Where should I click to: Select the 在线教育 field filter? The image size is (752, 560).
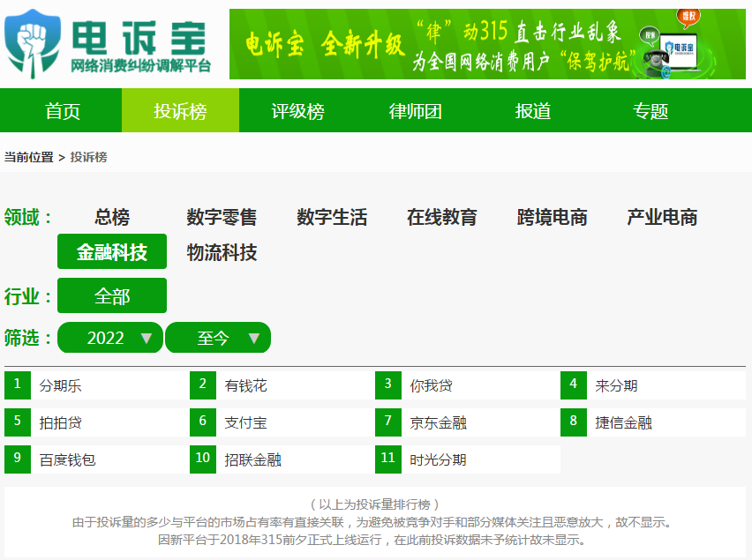pos(442,217)
